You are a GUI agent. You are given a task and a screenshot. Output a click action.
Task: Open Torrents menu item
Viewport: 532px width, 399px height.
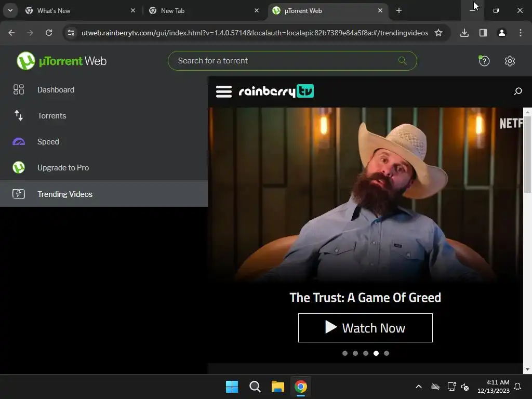point(104,116)
